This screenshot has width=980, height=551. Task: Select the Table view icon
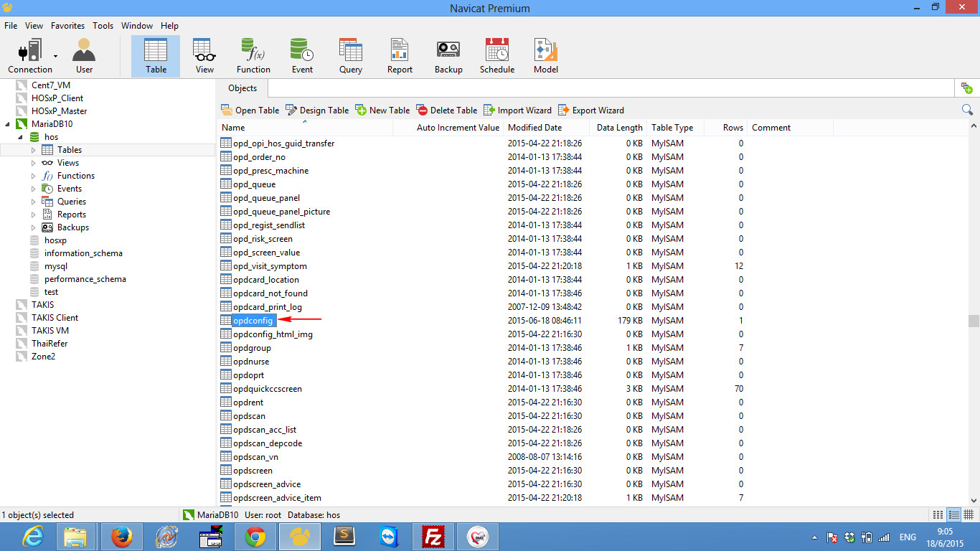click(x=155, y=50)
